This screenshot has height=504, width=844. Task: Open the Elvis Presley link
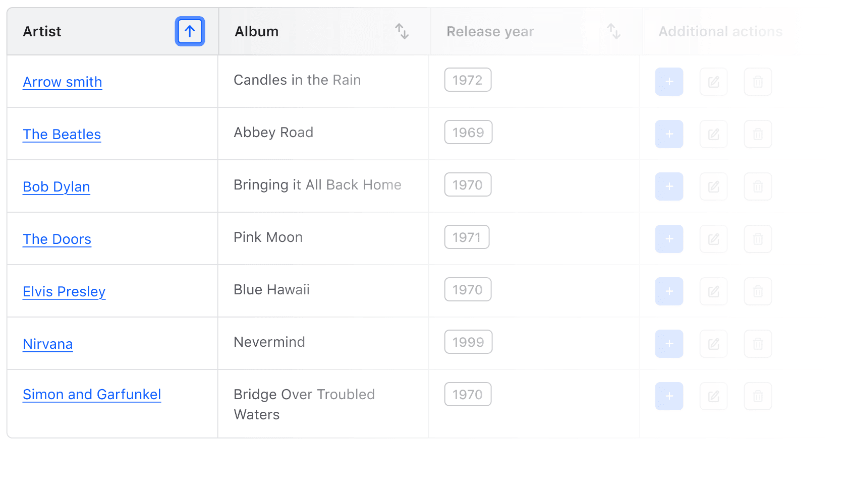[x=64, y=291]
